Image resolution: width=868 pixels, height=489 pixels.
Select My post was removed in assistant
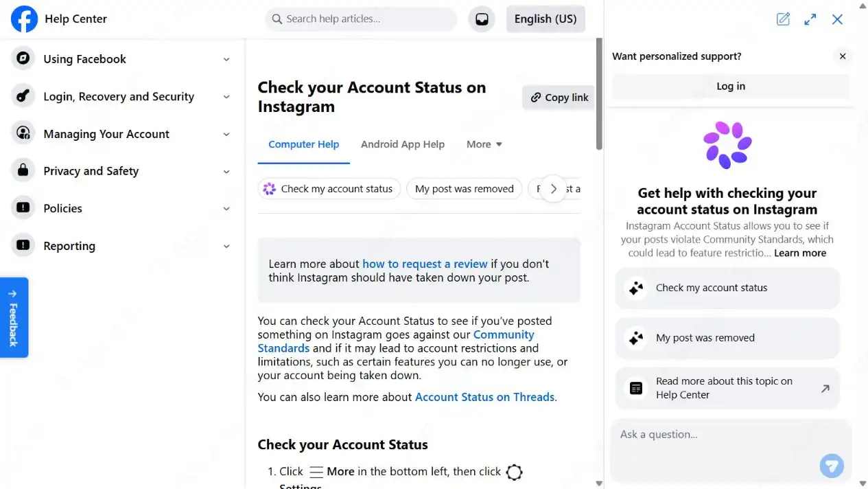(x=727, y=338)
